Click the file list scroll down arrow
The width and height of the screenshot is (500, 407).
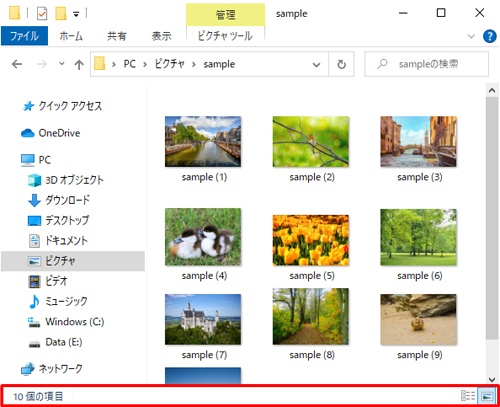coord(492,379)
